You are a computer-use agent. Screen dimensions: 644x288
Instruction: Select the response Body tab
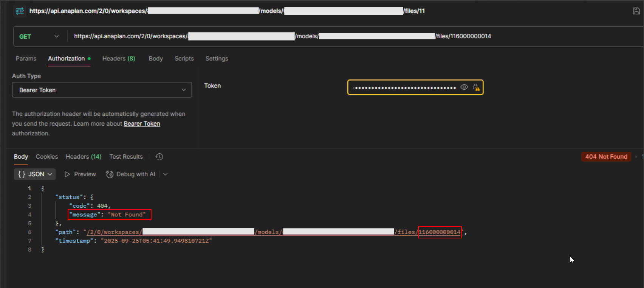21,157
